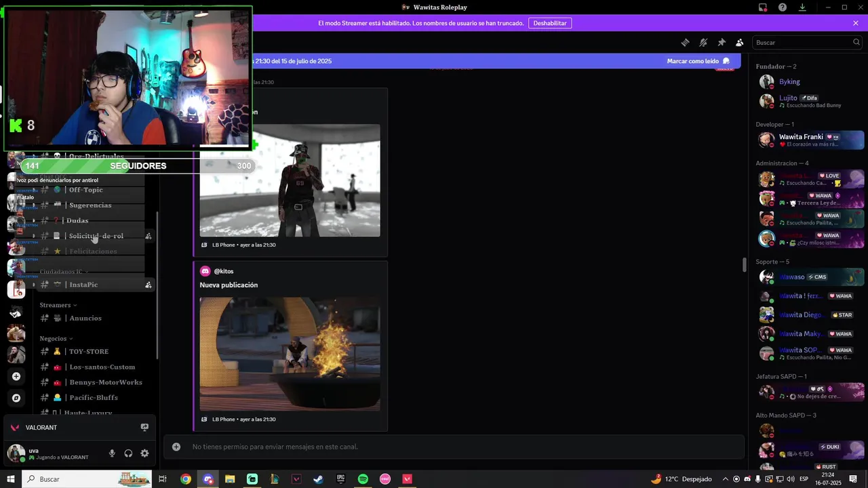Open the bonfire post image by @kitos

click(x=290, y=354)
